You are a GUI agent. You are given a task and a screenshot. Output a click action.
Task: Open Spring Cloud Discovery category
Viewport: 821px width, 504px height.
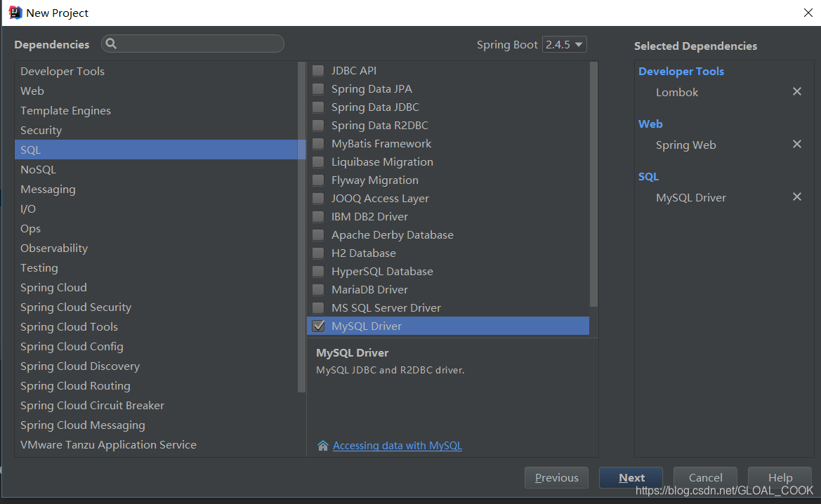pyautogui.click(x=157, y=366)
